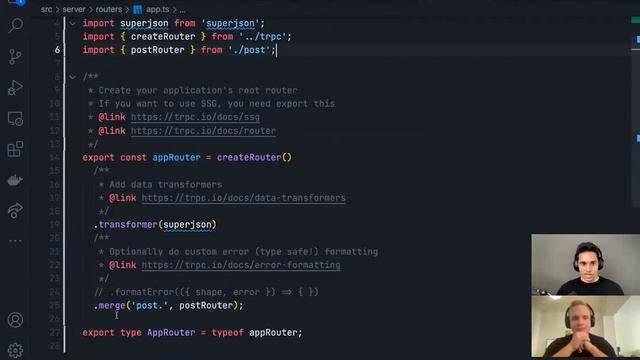Click 'typeof' keyword on last code line
The image size is (640, 360).
(227, 333)
